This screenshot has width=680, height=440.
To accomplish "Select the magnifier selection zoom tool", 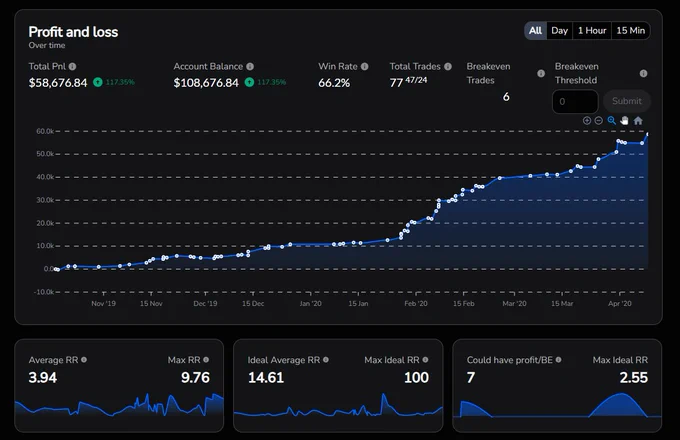I will [x=611, y=121].
